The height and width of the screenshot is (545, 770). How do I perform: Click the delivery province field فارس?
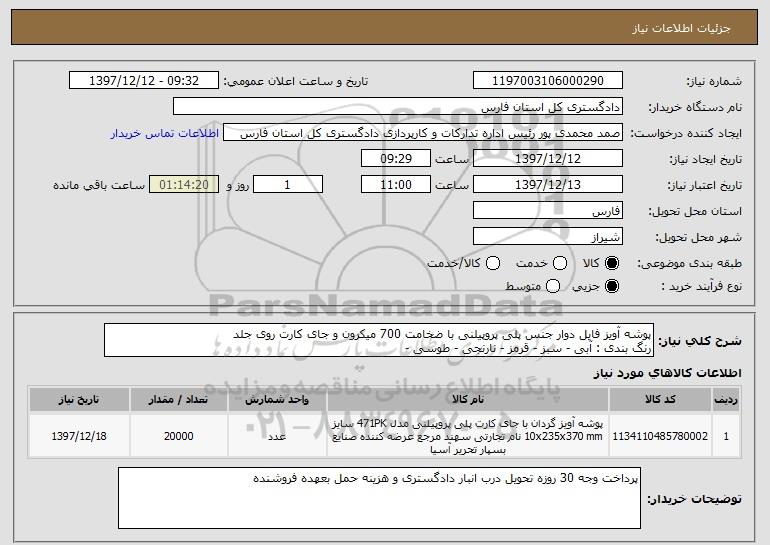point(548,211)
